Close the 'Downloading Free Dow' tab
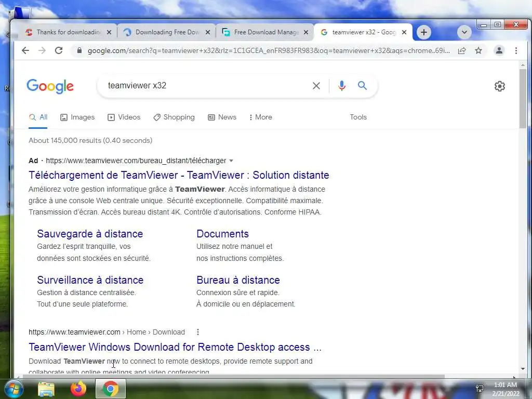Image resolution: width=532 pixels, height=399 pixels. tap(208, 32)
